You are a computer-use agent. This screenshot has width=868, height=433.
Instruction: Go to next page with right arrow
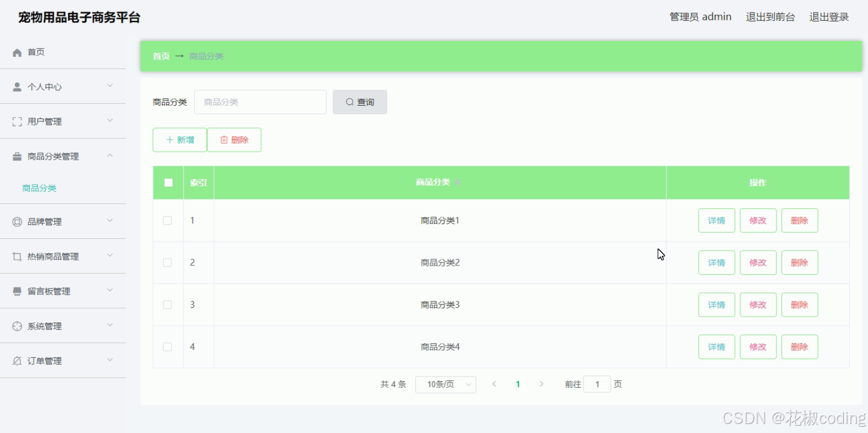(x=542, y=384)
